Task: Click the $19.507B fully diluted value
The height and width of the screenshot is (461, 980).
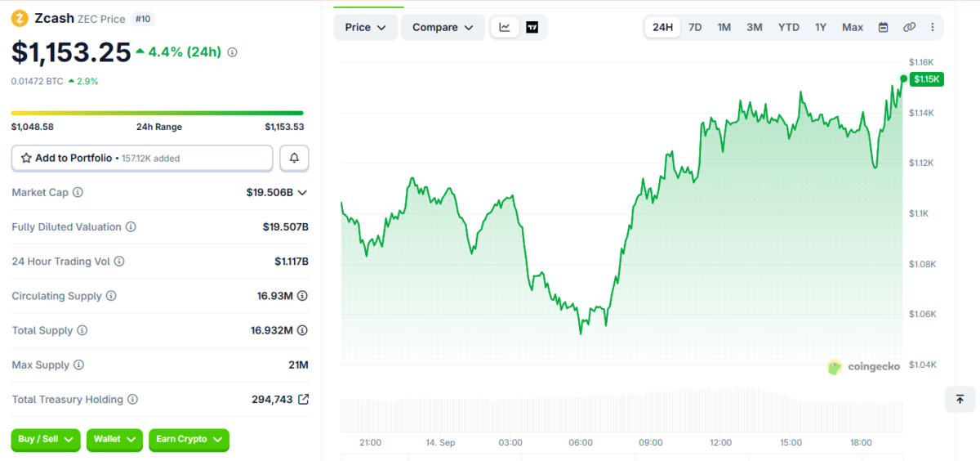Action: point(285,227)
